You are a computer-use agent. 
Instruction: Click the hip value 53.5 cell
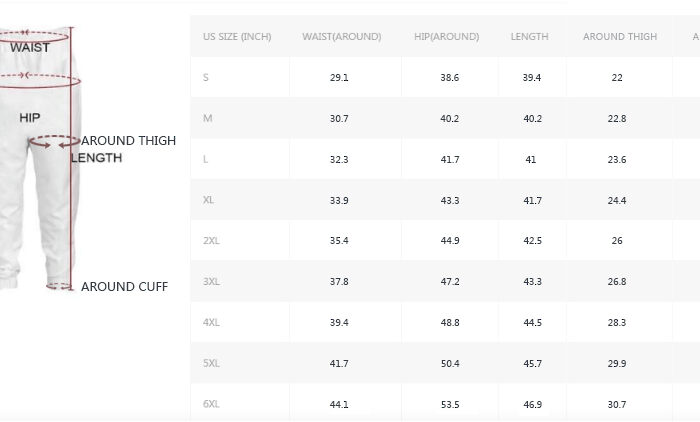click(x=450, y=404)
